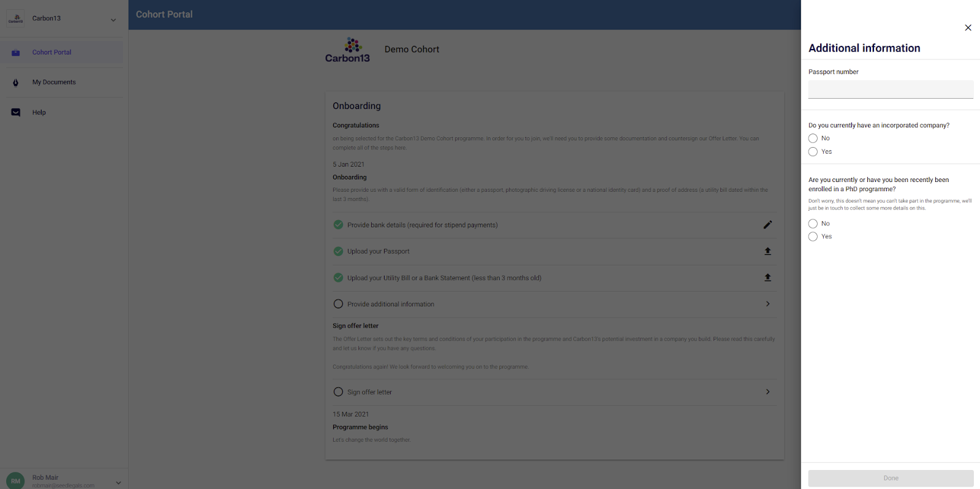
Task: Select No for incorporated company
Action: pyautogui.click(x=813, y=138)
